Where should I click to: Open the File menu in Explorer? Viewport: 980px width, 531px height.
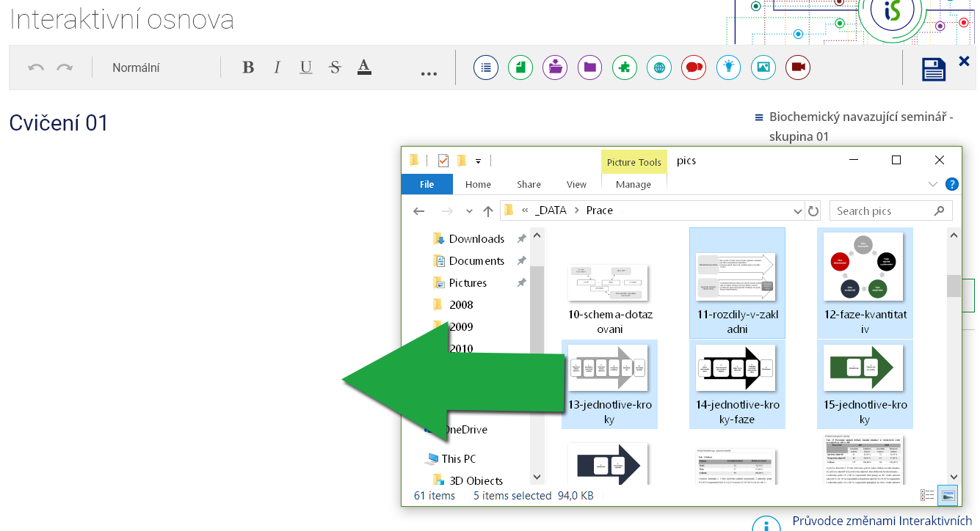pos(427,184)
